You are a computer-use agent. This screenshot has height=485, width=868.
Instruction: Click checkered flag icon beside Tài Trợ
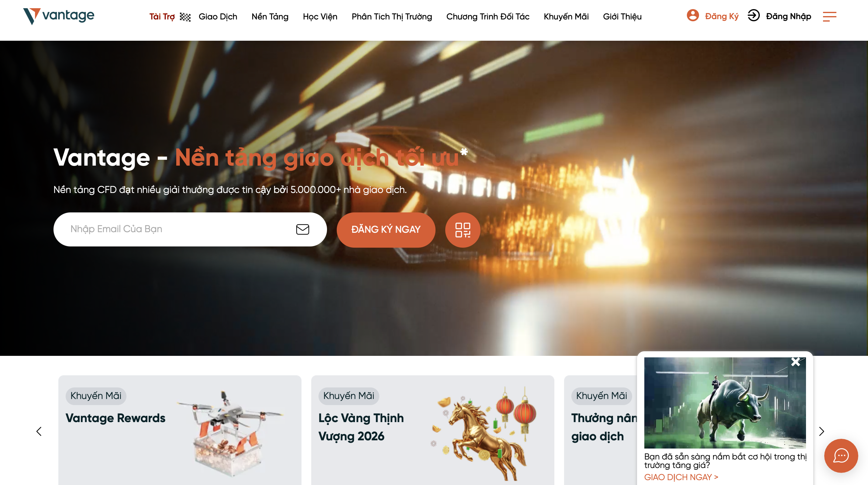click(x=185, y=17)
